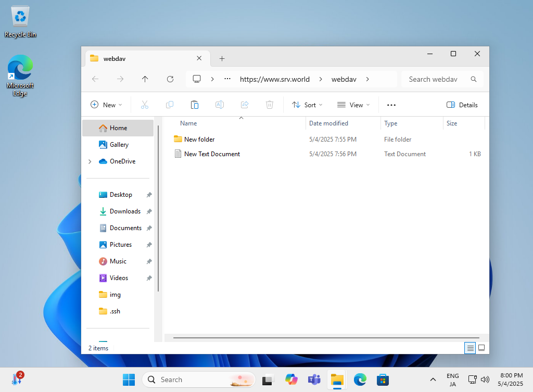Viewport: 533px width, 392px height.
Task: Select the New Text Document file
Action: [212, 154]
